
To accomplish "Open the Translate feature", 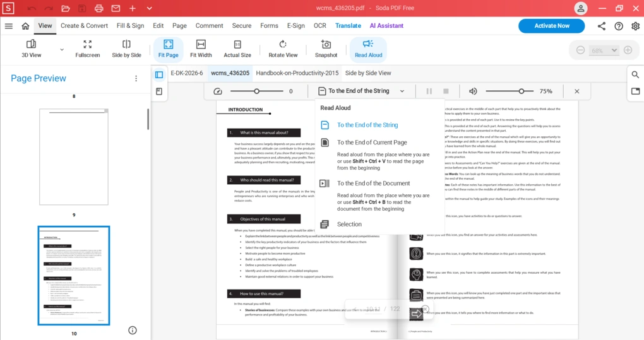I will pyautogui.click(x=348, y=25).
